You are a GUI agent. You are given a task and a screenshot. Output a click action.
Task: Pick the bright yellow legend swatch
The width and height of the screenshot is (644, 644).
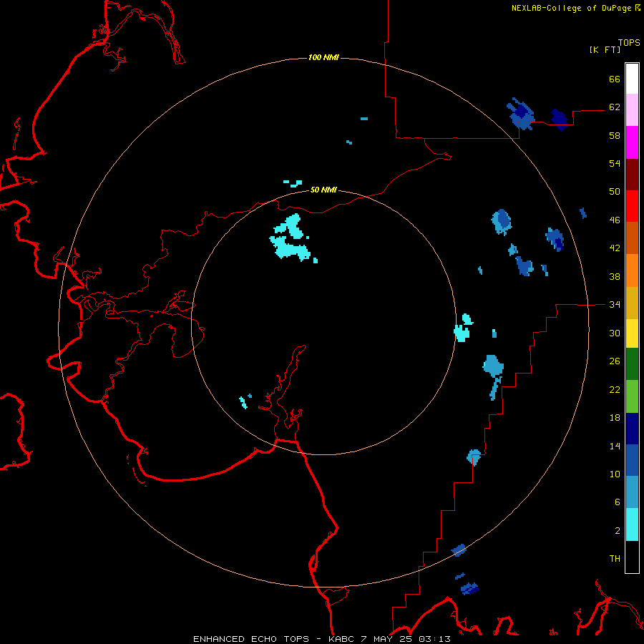(632, 333)
